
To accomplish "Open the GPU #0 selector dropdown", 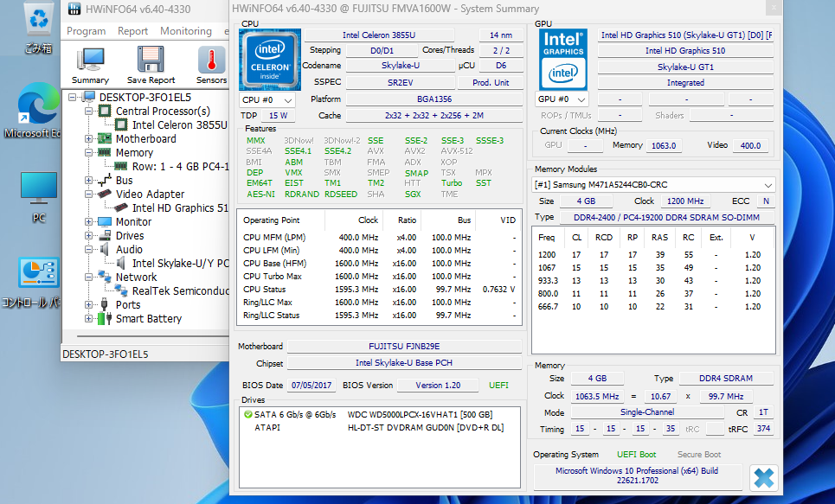I will click(563, 99).
